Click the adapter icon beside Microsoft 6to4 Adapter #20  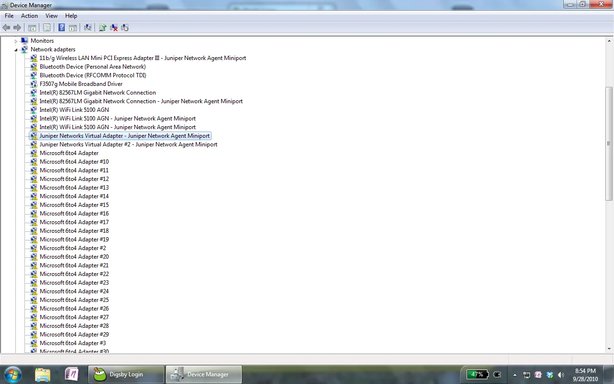[34, 257]
